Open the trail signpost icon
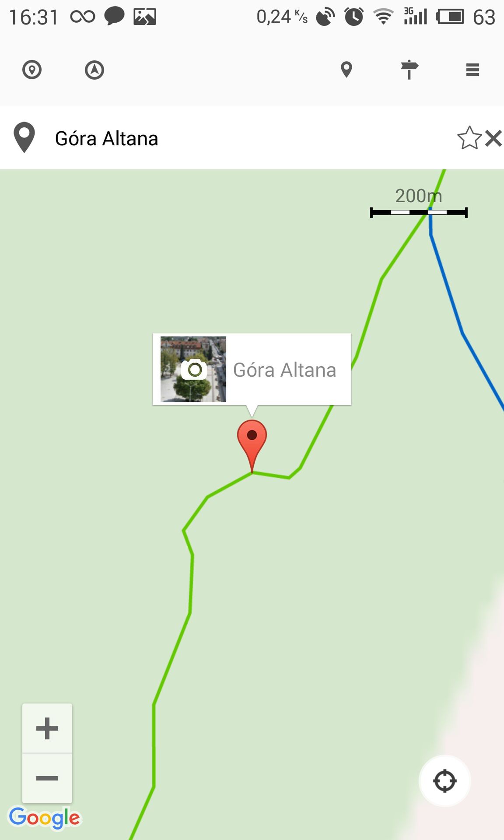Viewport: 504px width, 840px height. pyautogui.click(x=409, y=70)
